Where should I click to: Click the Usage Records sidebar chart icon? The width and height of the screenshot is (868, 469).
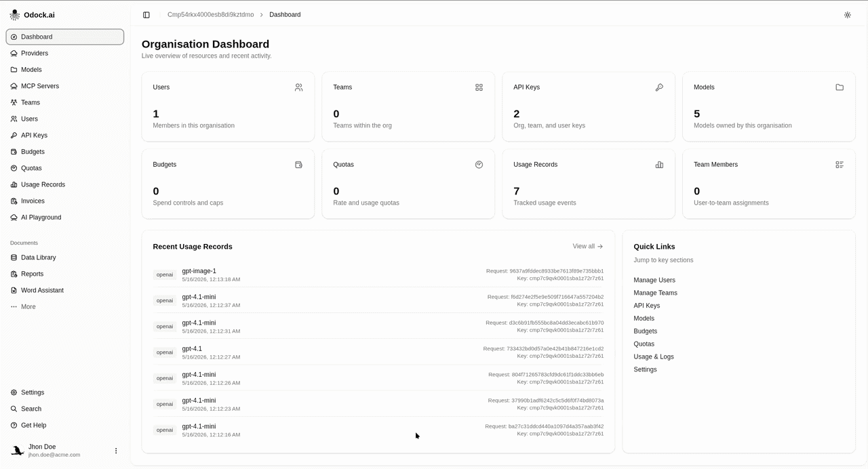pos(14,184)
